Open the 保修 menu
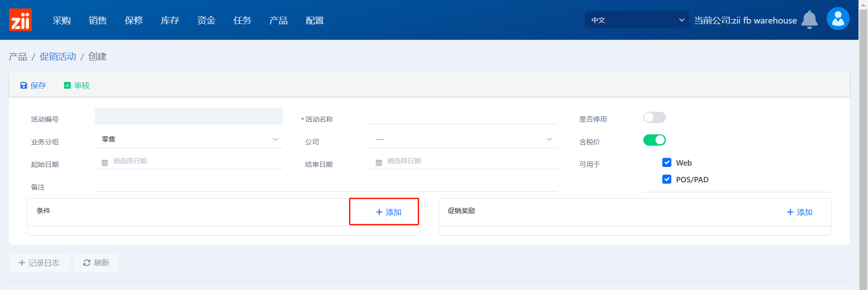This screenshot has width=868, height=290. point(134,20)
